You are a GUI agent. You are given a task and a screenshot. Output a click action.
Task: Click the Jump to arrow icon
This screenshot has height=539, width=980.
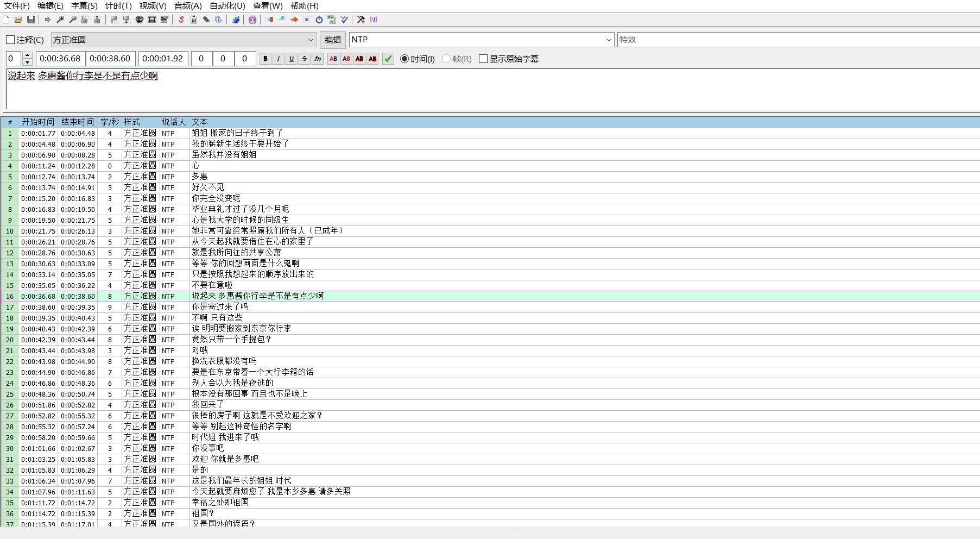(x=48, y=20)
